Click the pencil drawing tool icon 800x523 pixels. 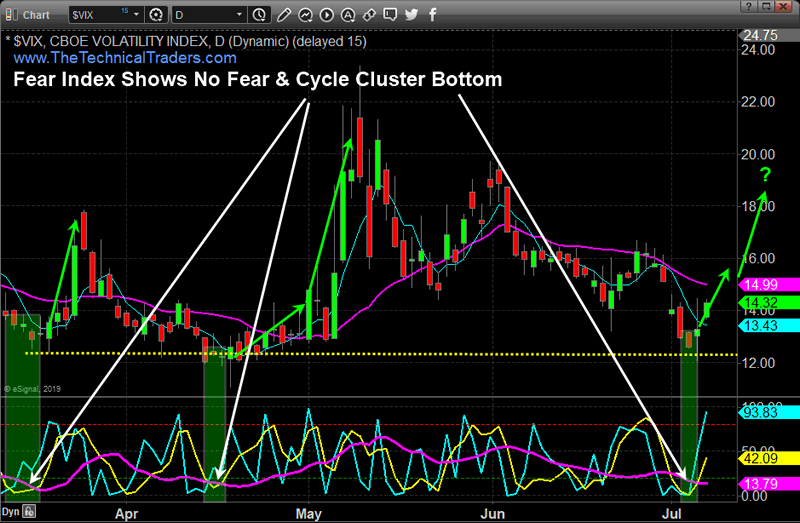coord(285,15)
